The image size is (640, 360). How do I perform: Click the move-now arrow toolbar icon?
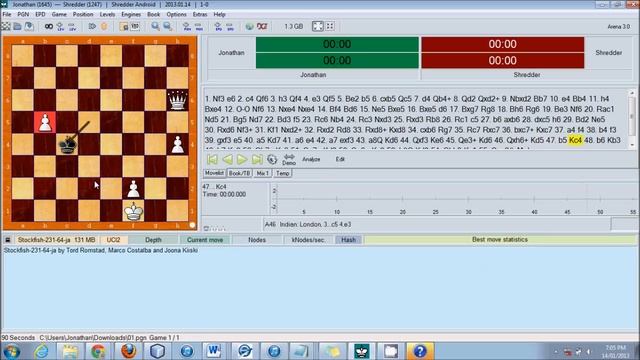[92, 27]
